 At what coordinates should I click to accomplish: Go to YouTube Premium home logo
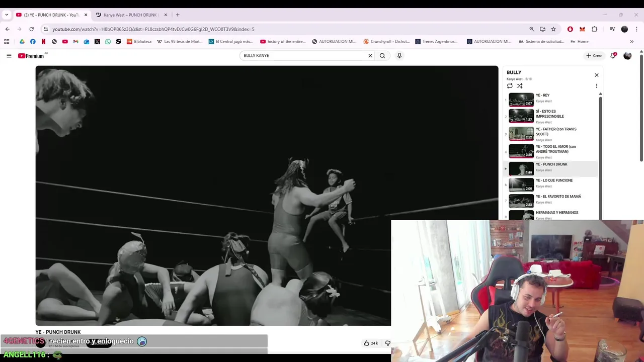tap(31, 56)
